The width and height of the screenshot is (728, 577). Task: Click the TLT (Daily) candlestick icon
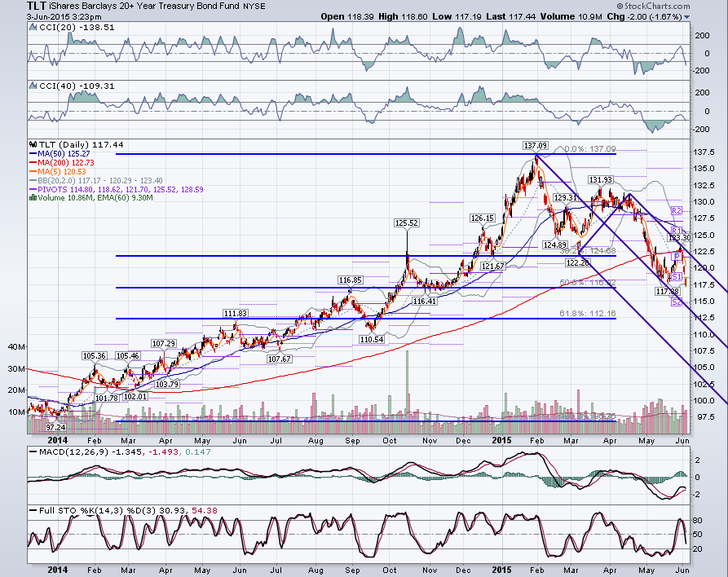(33, 145)
